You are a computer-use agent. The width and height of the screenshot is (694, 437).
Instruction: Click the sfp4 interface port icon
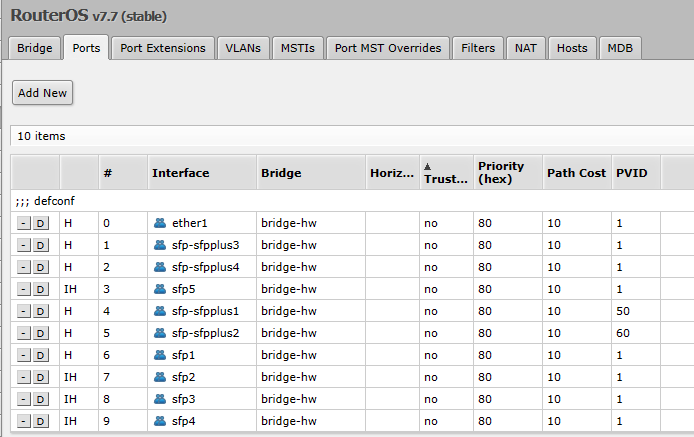pos(160,421)
